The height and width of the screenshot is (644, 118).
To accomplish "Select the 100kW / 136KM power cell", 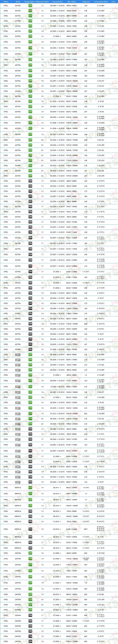I will tap(72, 516).
